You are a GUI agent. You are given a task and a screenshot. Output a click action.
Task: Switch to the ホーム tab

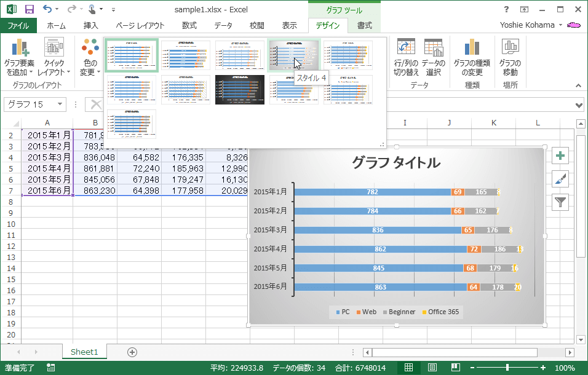click(x=56, y=25)
